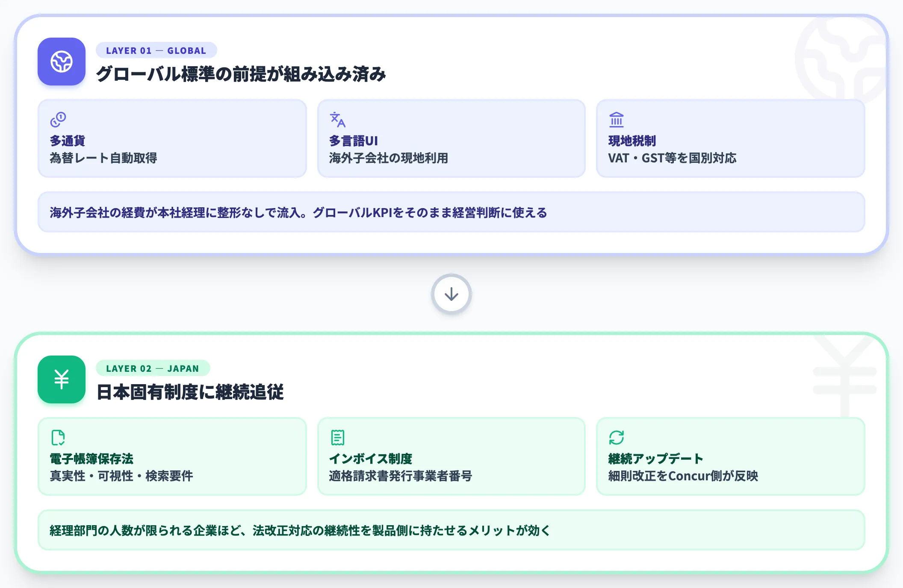This screenshot has height=588, width=903.
Task: Click the translate icon above 多言語UI
Action: [x=337, y=120]
